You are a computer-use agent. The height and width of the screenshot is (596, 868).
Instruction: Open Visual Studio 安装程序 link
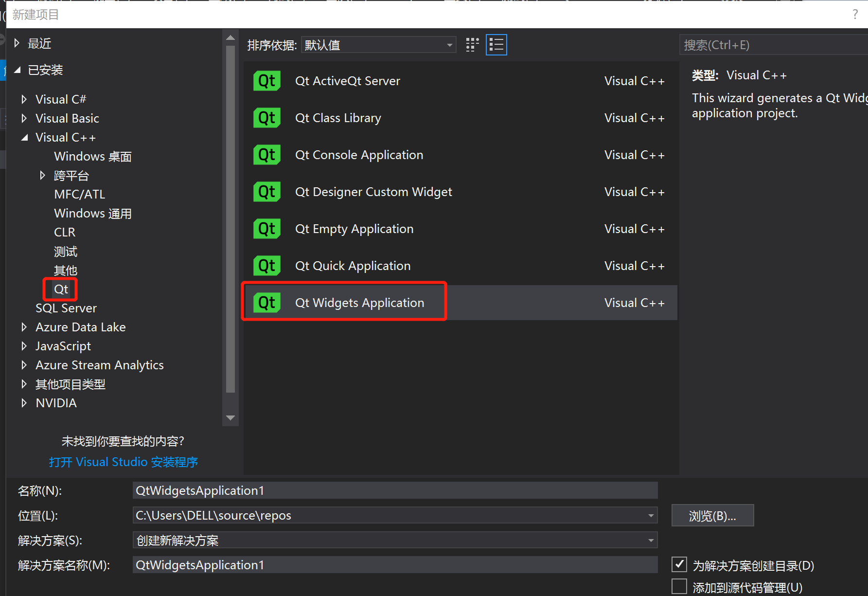(x=124, y=461)
